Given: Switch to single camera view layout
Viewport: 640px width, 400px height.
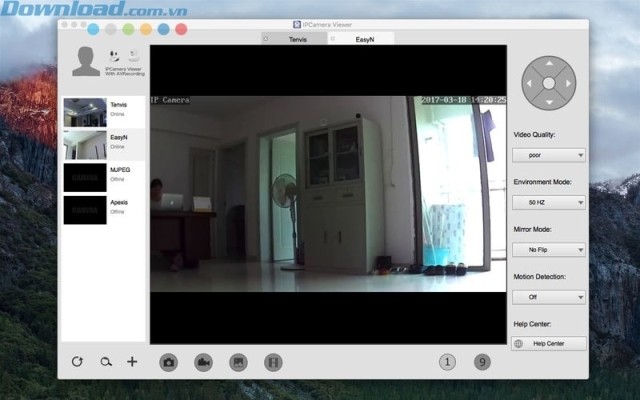Looking at the screenshot, I should click(x=447, y=362).
